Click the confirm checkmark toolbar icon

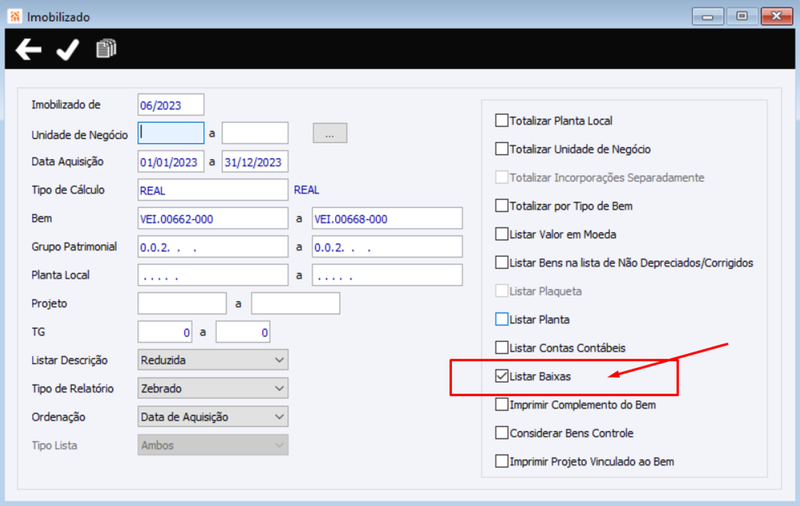coord(67,49)
